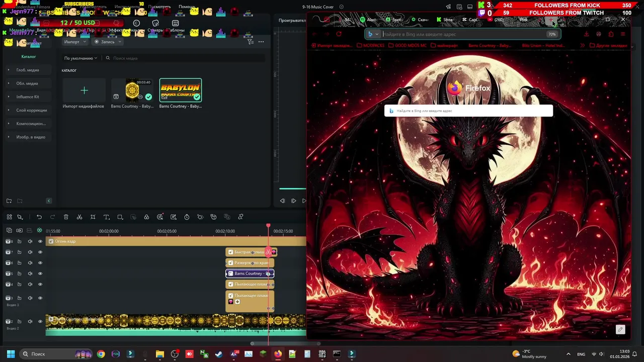Open the speed stopwatch tool
This screenshot has width=644, height=362.
[x=187, y=217]
